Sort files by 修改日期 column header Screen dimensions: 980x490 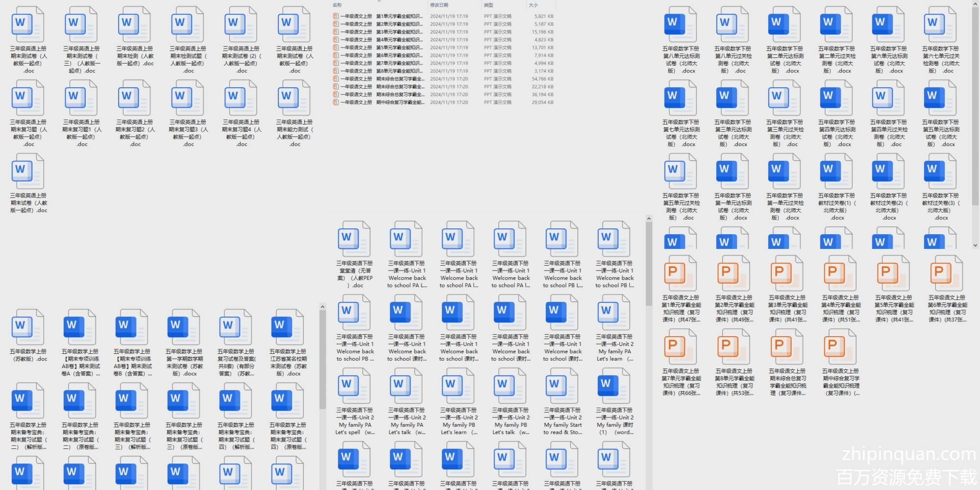click(x=439, y=5)
